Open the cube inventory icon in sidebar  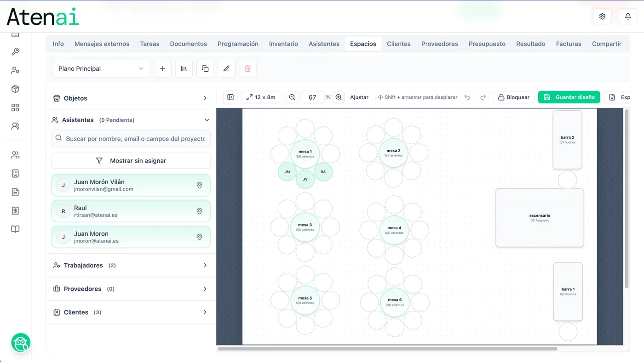click(15, 89)
